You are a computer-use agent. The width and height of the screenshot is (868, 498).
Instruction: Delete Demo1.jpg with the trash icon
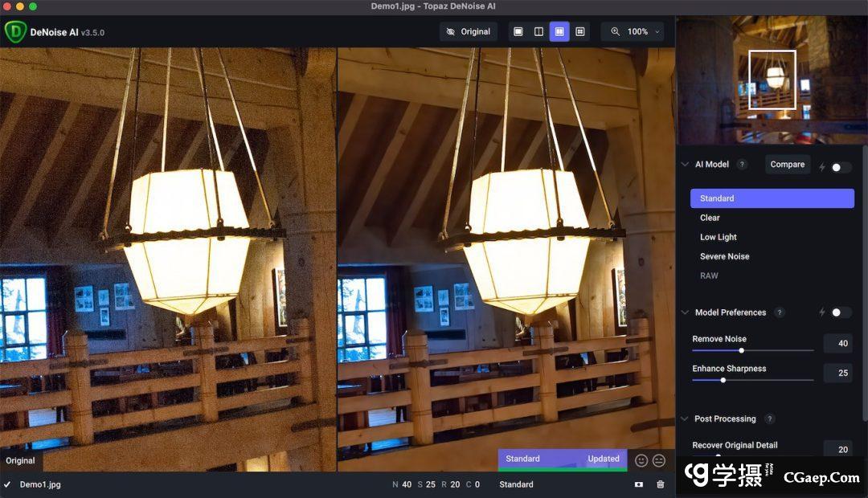661,484
